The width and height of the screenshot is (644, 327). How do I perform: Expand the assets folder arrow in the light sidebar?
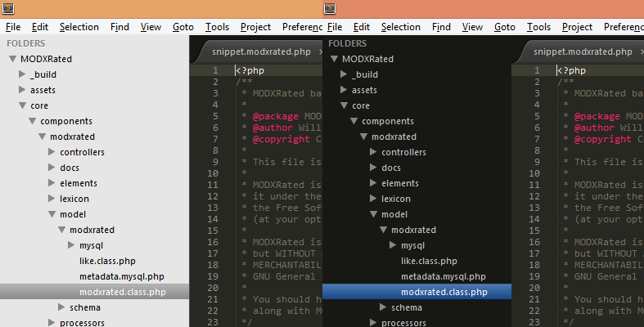(x=22, y=90)
